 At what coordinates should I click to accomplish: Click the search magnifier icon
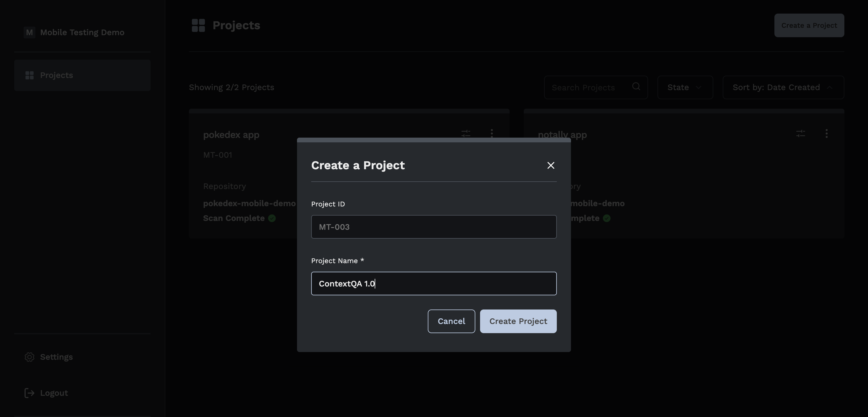(636, 87)
